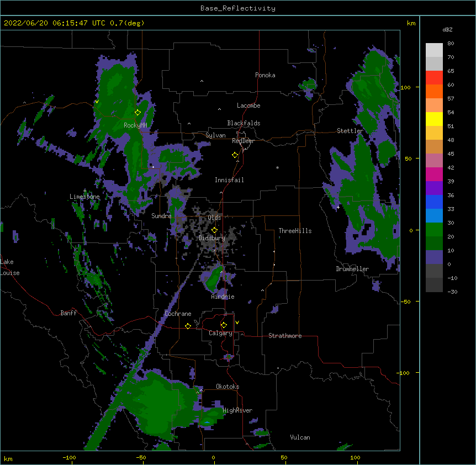Pick the magenta swatch between 42 and 39 dBZ

pos(434,174)
